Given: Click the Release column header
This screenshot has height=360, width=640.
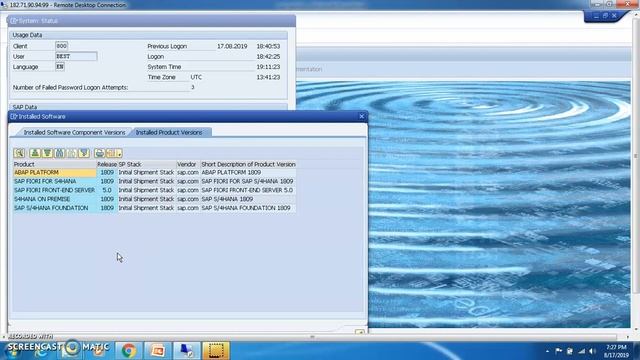Looking at the screenshot, I should pyautogui.click(x=107, y=164).
